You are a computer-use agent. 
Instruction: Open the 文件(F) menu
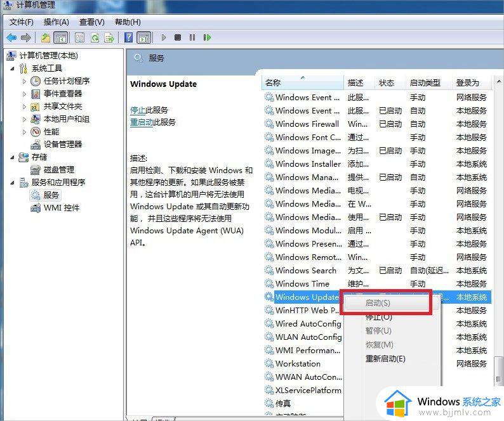coord(21,22)
